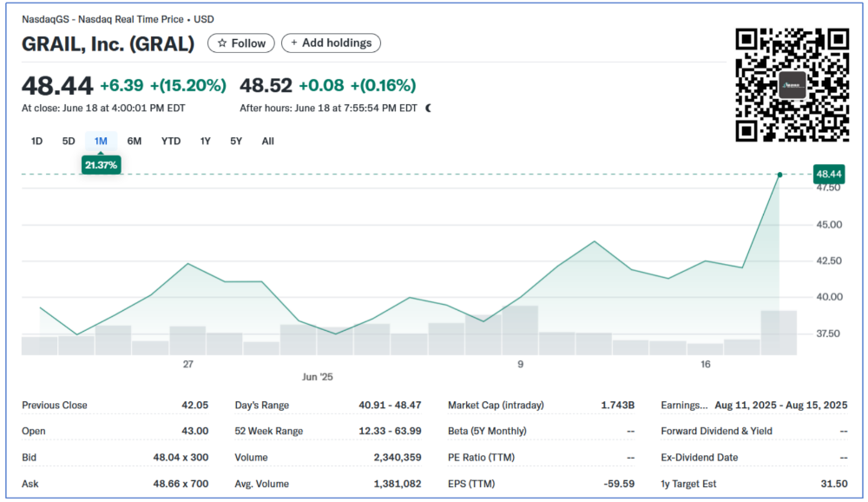This screenshot has width=868, height=502.
Task: Select the 5Y chart range
Action: [236, 142]
